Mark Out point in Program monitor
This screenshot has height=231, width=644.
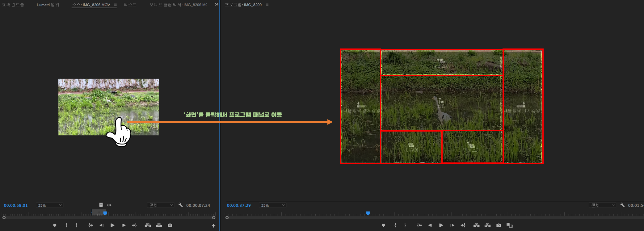click(405, 225)
